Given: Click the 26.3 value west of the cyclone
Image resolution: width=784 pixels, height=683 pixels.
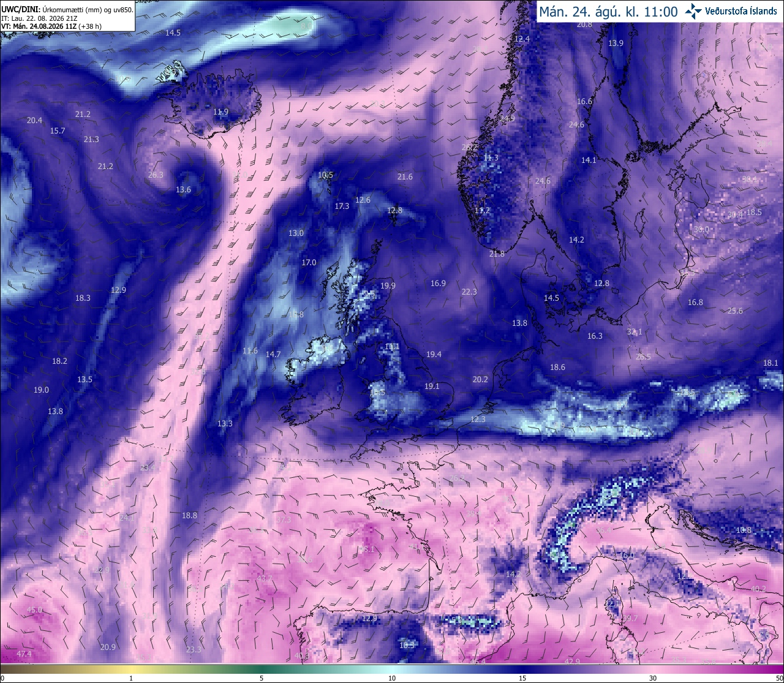Looking at the screenshot, I should click(156, 175).
